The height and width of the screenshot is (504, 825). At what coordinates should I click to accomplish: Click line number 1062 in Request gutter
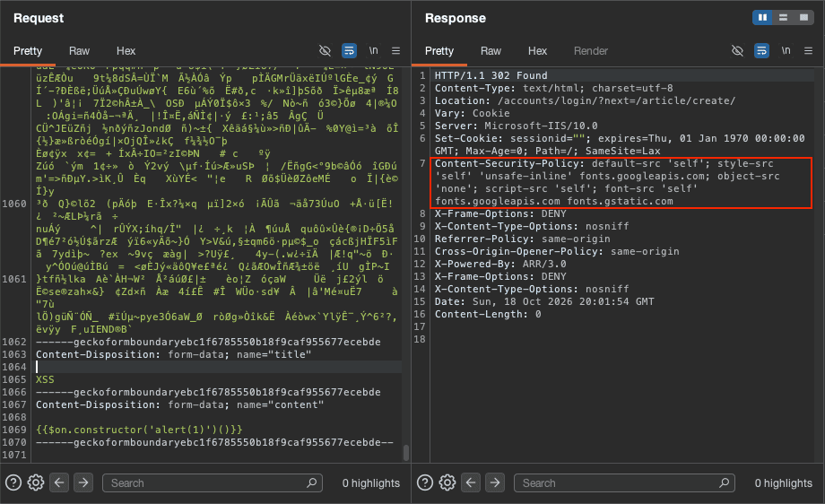pyautogui.click(x=14, y=342)
